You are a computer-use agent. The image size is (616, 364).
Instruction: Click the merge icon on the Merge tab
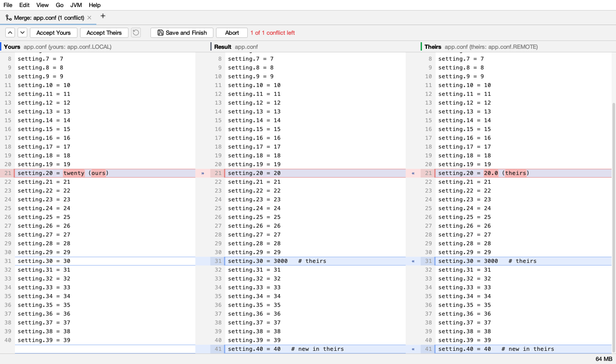[9, 18]
